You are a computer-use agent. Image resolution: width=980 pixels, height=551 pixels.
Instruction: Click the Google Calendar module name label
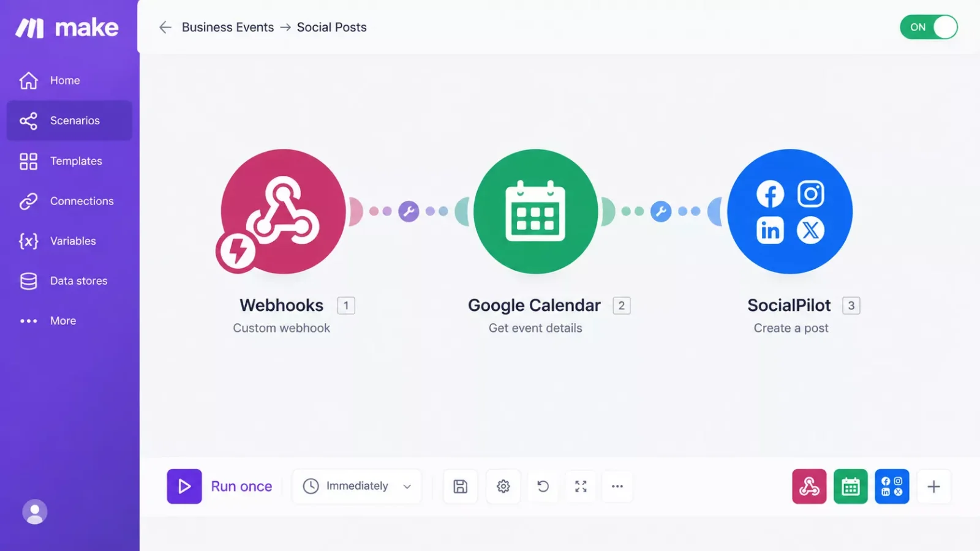[534, 305]
